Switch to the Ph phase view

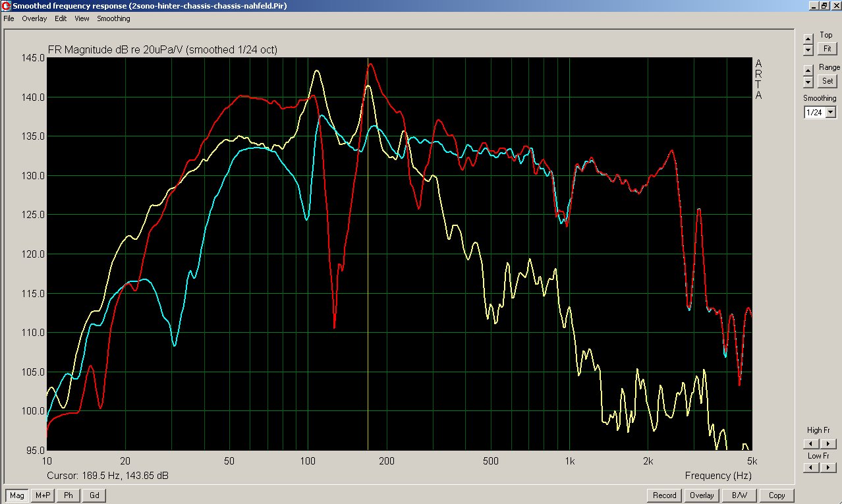pyautogui.click(x=68, y=495)
